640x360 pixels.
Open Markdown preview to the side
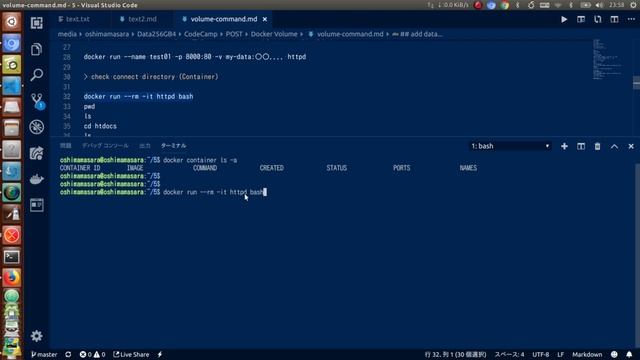coord(581,19)
